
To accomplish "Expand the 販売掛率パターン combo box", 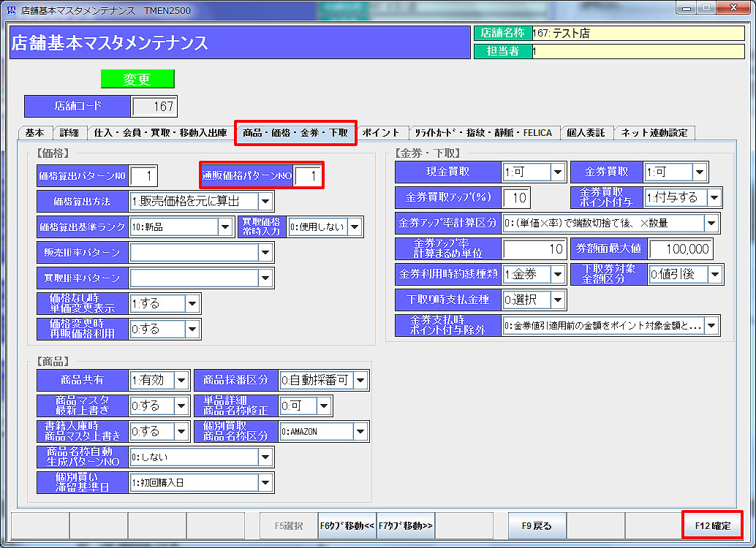I will click(x=266, y=253).
